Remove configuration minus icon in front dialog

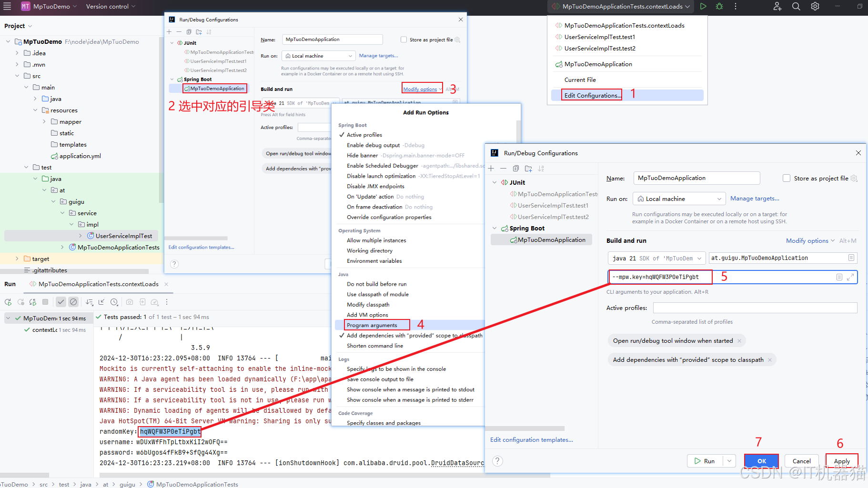click(503, 169)
